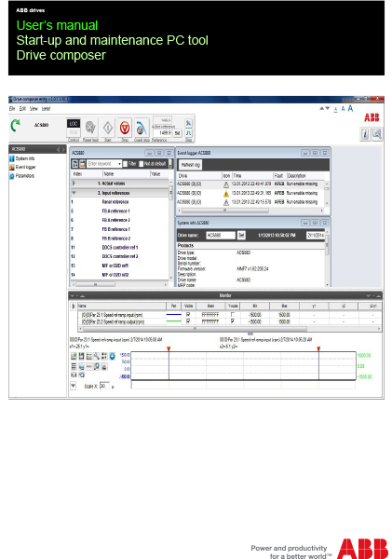Click the Scale X input field
This screenshot has height=559, width=392.
pyautogui.click(x=104, y=386)
